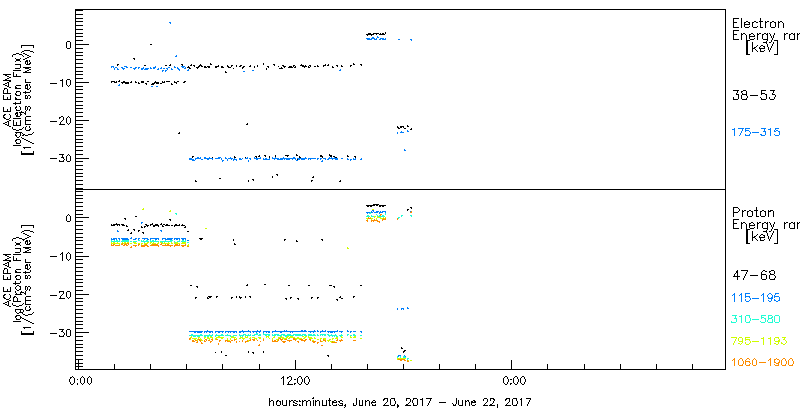Click the 38-53 electron energy legend label
Viewport: 800px width, 410px height.
(754, 96)
